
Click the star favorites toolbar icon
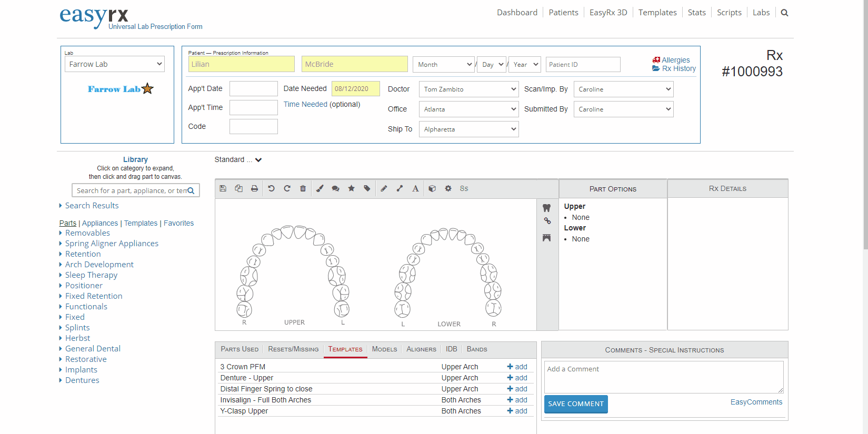pyautogui.click(x=351, y=188)
